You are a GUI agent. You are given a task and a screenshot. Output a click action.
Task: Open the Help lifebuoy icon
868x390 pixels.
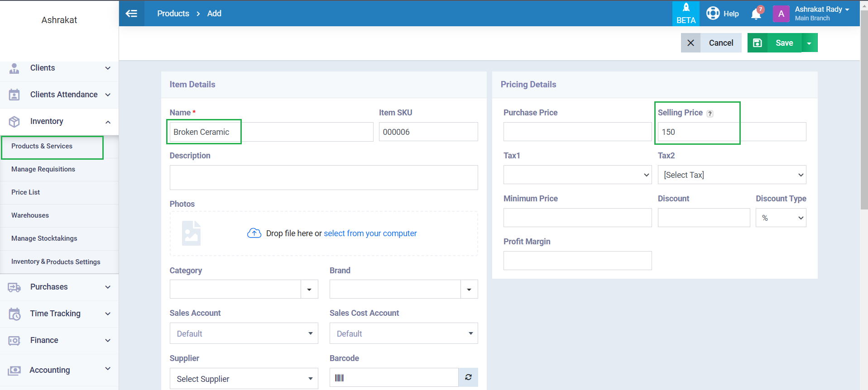click(x=713, y=14)
